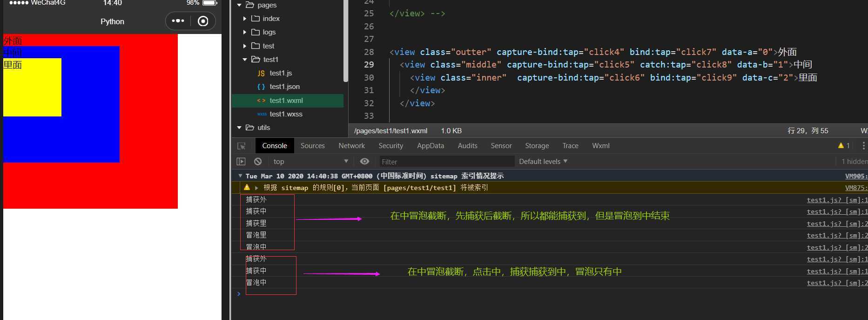Click the /pages/test1/test1.wxml path in status bar
868x320 pixels.
coord(390,131)
